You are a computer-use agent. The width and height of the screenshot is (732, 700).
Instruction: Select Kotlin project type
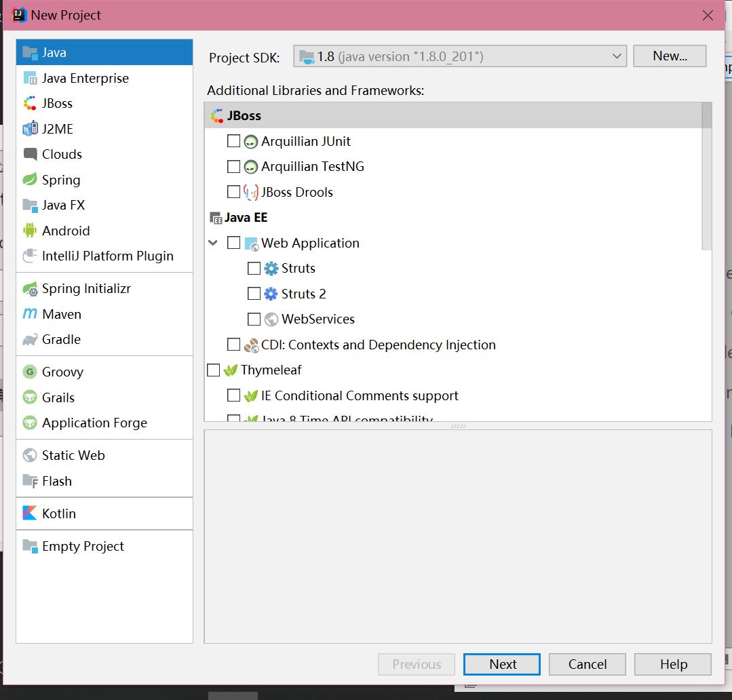[104, 513]
